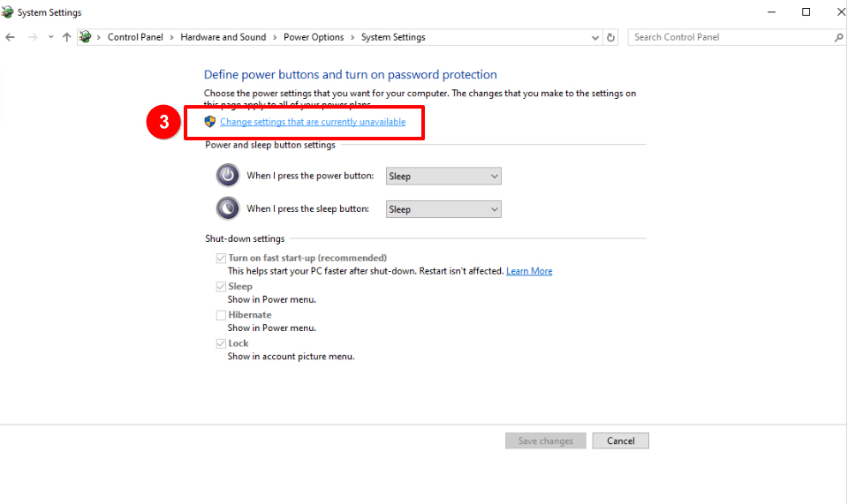Click Change settings that are currently unavailable
This screenshot has width=848, height=504.
[313, 122]
